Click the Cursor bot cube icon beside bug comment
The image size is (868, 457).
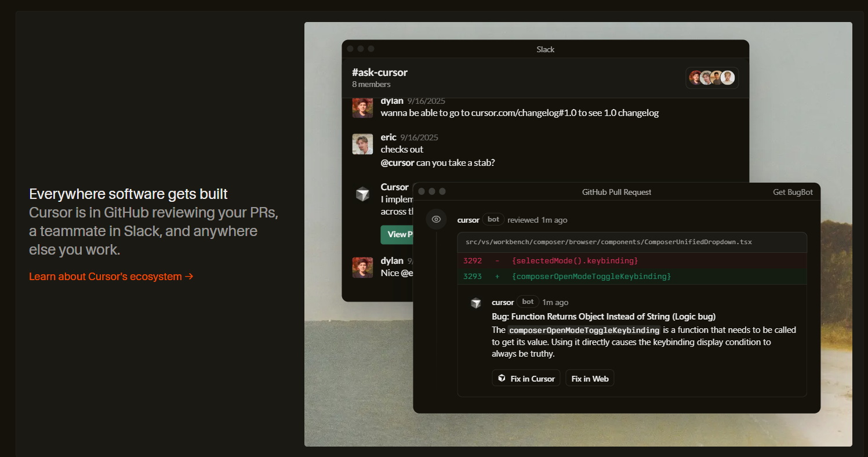tap(476, 303)
